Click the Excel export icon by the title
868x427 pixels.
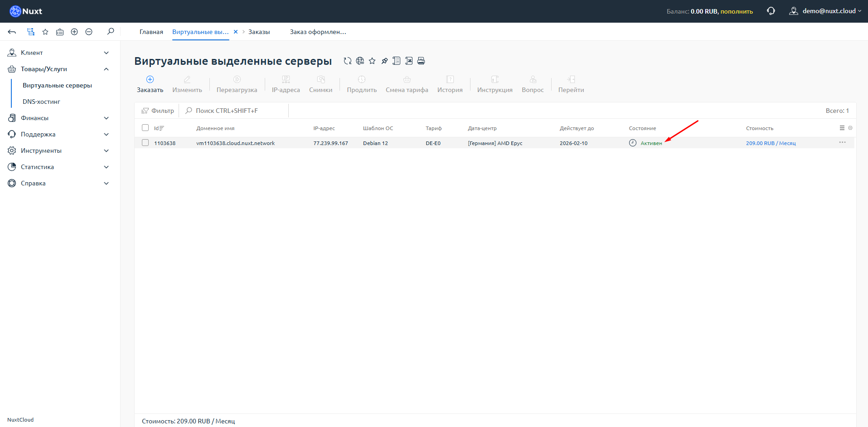[x=409, y=61]
